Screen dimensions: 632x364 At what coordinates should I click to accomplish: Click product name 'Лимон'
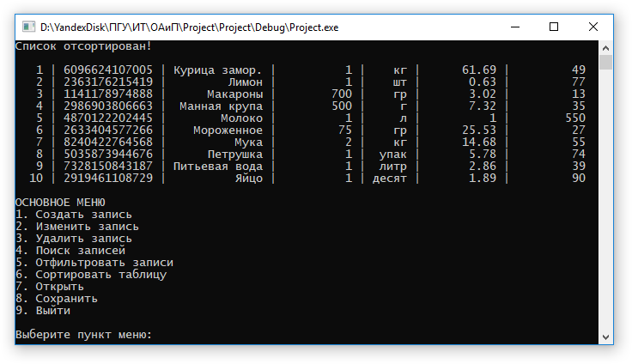pos(245,82)
